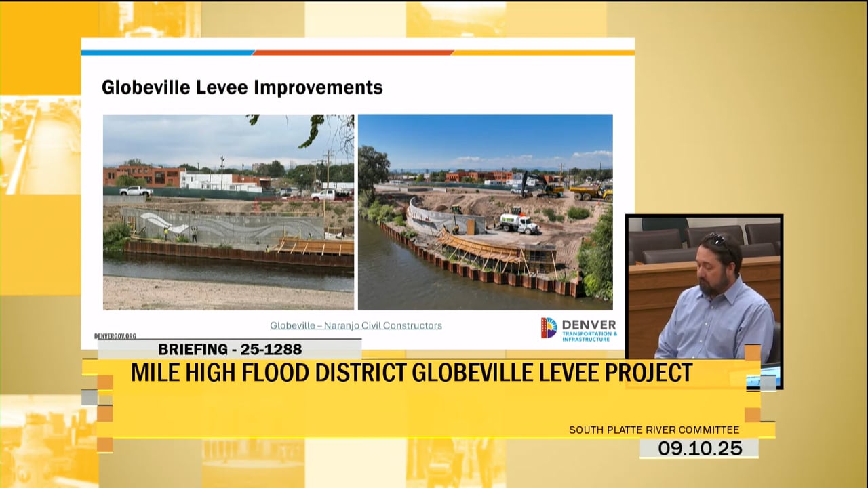Click the speaker's picture-in-picture video

click(704, 291)
